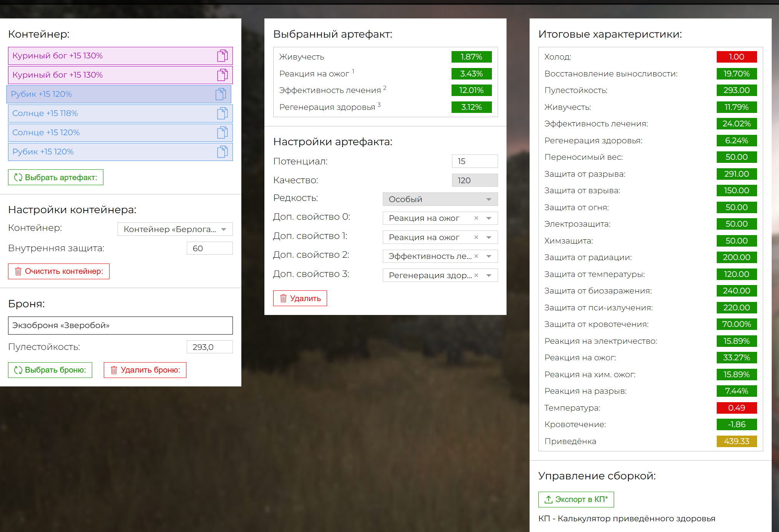Image resolution: width=779 pixels, height=532 pixels.
Task: Open the Доп. свойство 0 dropdown arrow
Action: click(x=489, y=218)
